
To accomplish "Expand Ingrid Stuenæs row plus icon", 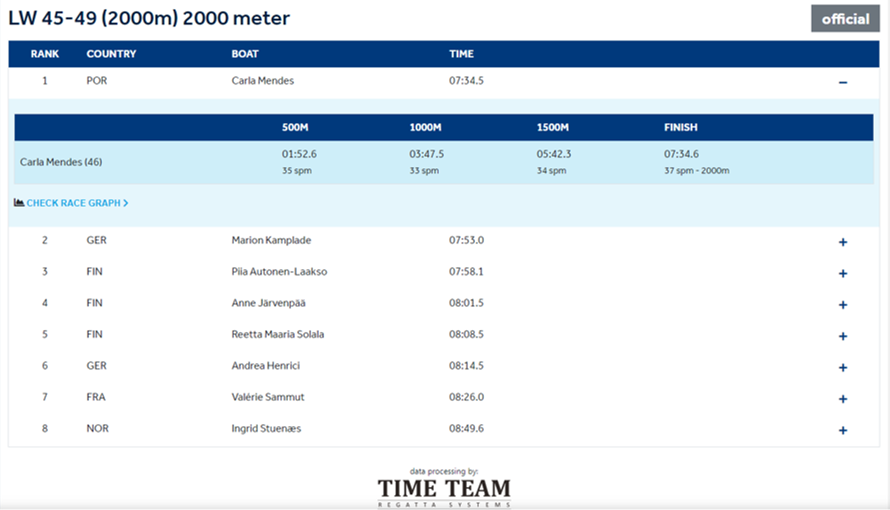I will click(x=842, y=430).
